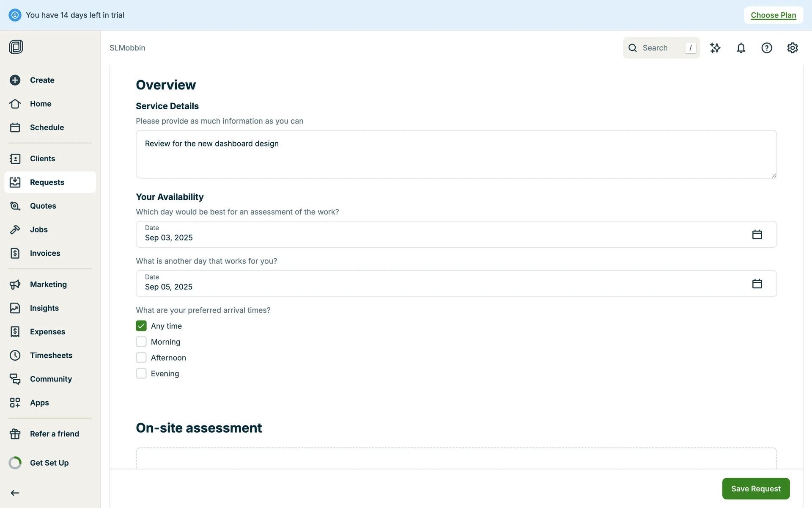Open Invoices from the sidebar
This screenshot has height=508, width=812.
pos(45,253)
